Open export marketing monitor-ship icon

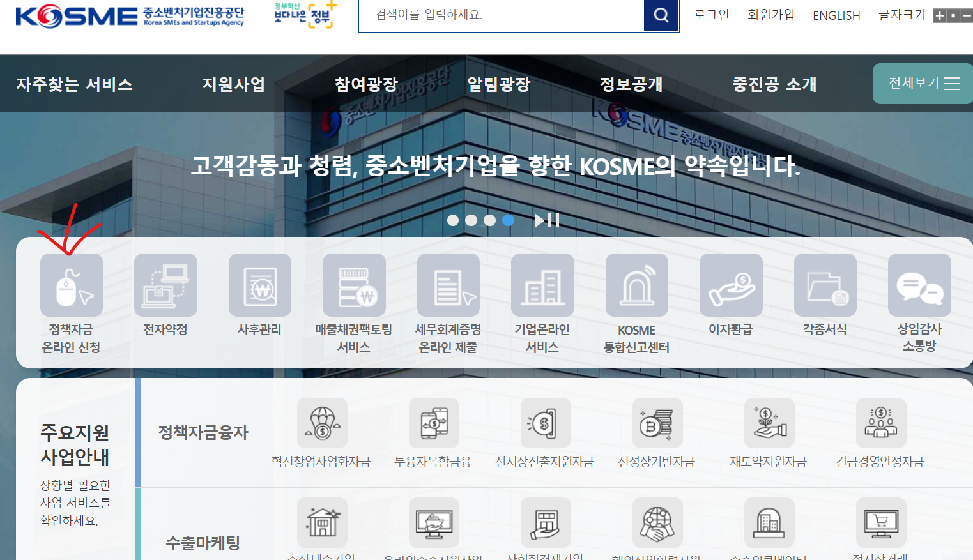click(x=434, y=522)
